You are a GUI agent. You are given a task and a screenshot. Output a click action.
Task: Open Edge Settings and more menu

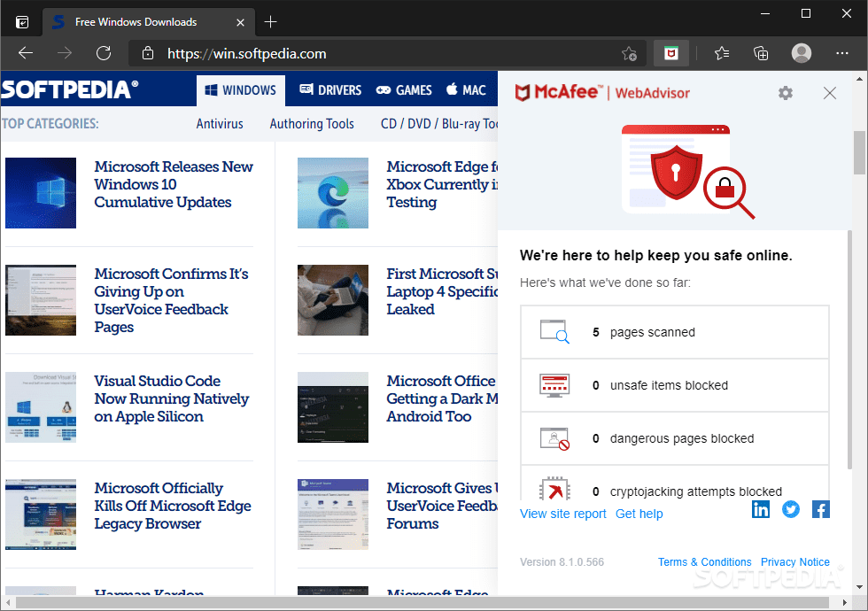(x=842, y=53)
